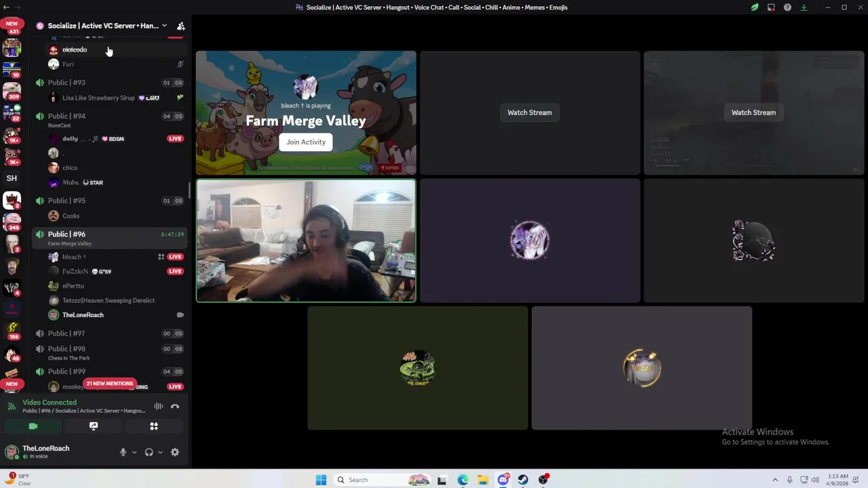The image size is (868, 488).
Task: Open TheLoneRoach user panel avatar
Action: [12, 451]
